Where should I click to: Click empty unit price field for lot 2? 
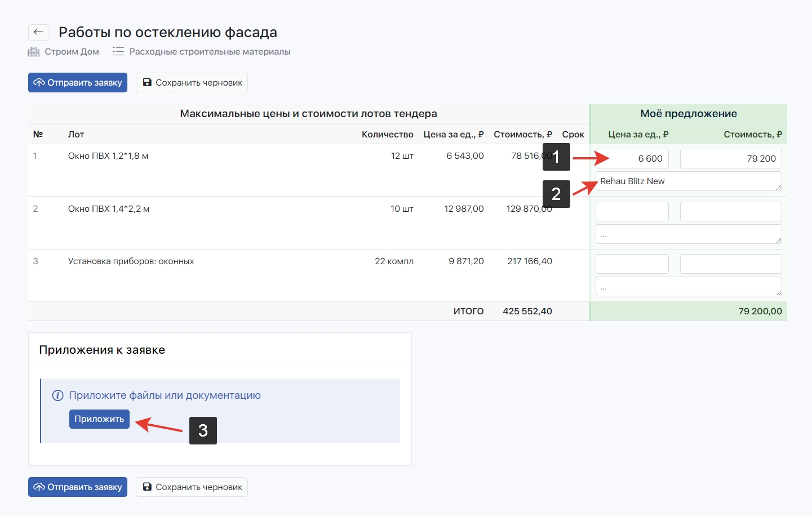tap(632, 212)
